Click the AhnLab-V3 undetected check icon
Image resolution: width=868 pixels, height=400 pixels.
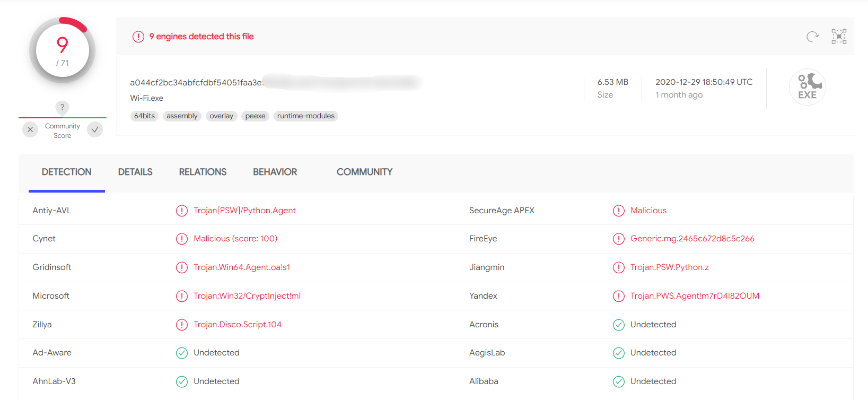pyautogui.click(x=182, y=381)
